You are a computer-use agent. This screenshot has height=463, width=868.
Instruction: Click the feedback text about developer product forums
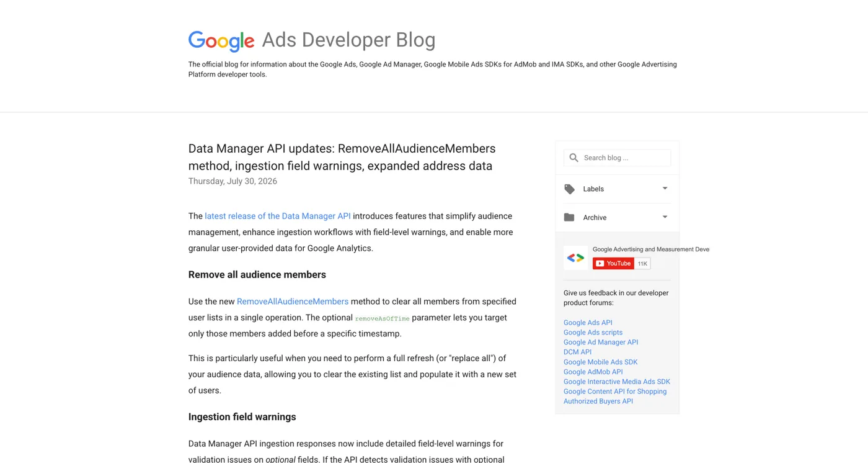click(616, 298)
